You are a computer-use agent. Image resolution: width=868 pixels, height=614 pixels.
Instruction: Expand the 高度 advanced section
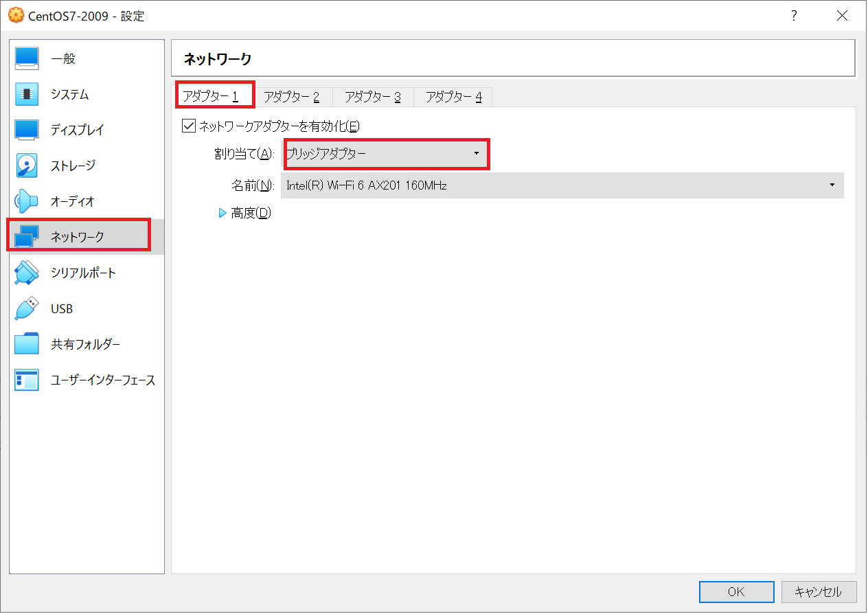244,213
